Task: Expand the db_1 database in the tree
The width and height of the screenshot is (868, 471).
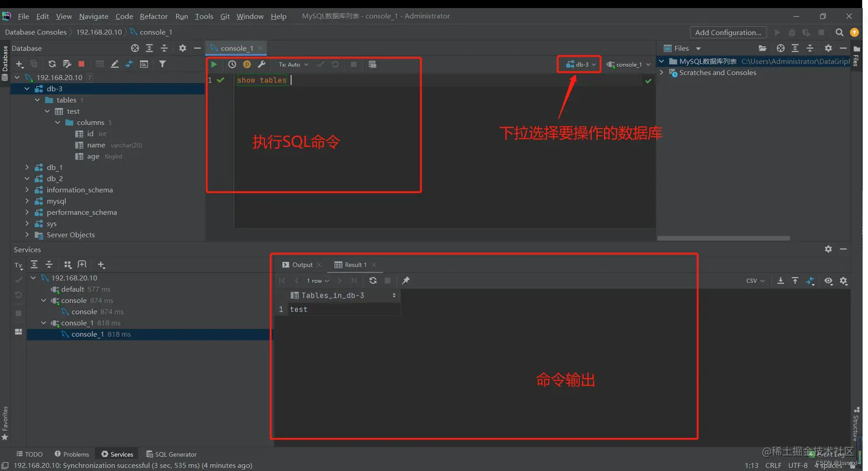Action: 26,167
